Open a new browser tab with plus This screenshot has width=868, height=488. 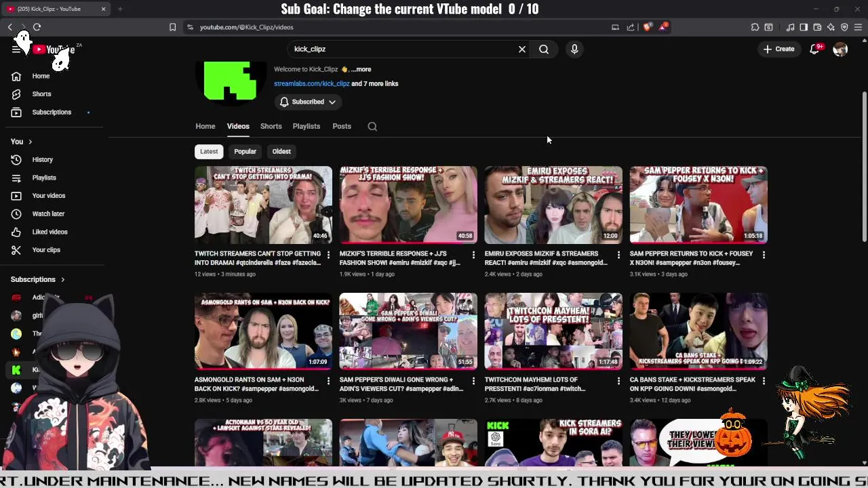coord(120,9)
